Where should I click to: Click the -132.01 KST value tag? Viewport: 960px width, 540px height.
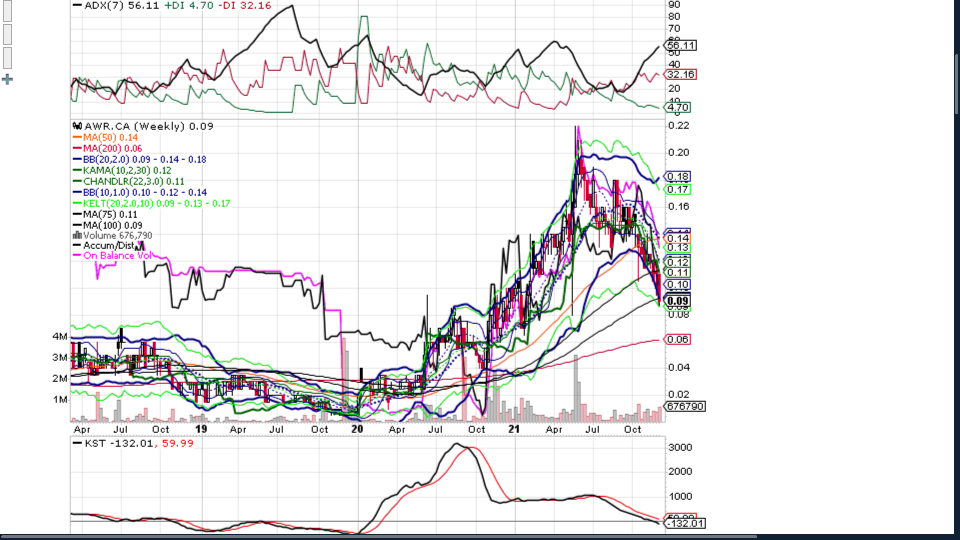tap(685, 523)
